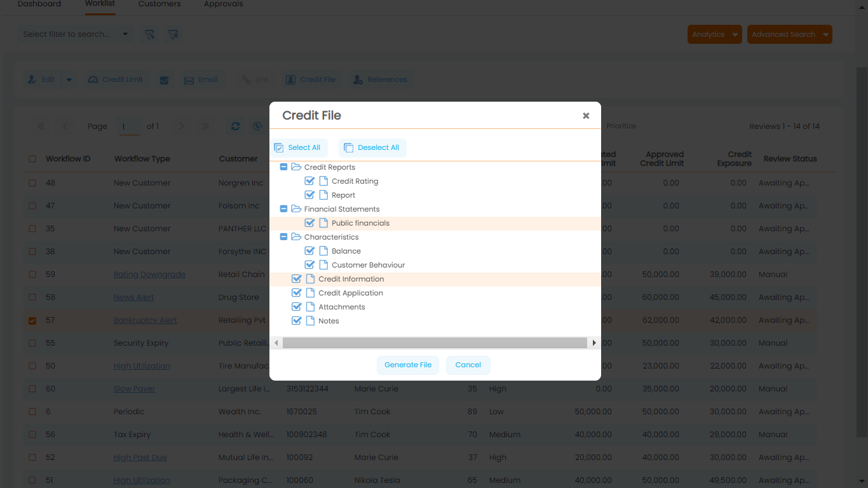
Task: Click the Deselect All icon
Action: pos(348,148)
